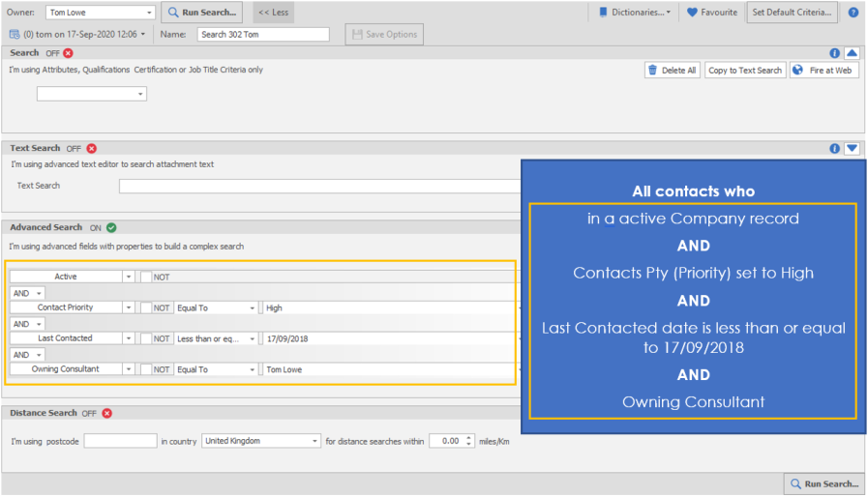Click the blue help icon at top right
The width and height of the screenshot is (868, 497).
pyautogui.click(x=853, y=13)
